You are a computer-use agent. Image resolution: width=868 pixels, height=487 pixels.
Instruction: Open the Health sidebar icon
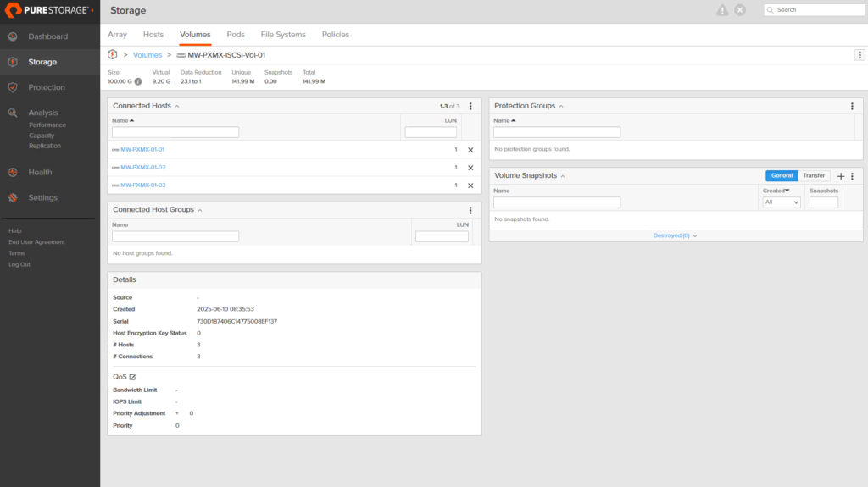point(13,172)
